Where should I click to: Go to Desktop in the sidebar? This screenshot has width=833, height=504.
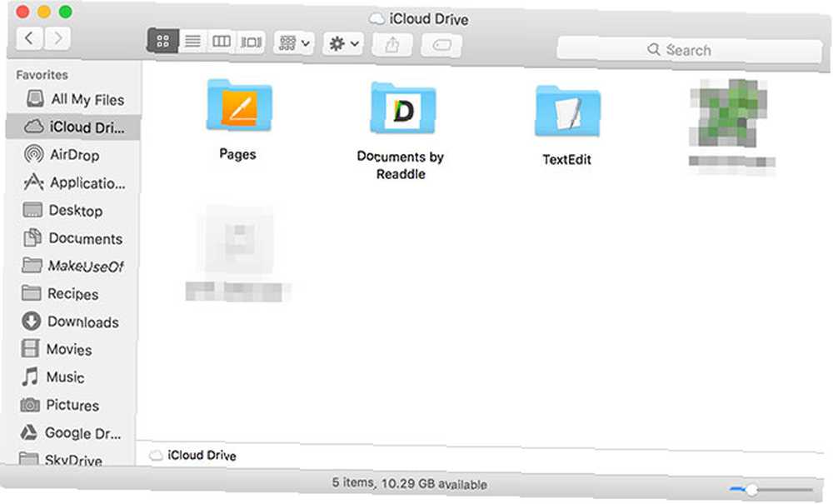pyautogui.click(x=74, y=210)
